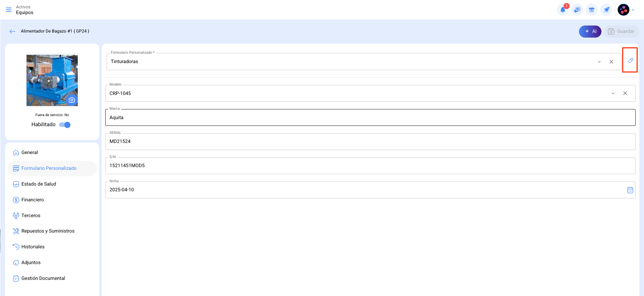Viewport: 644px width, 296px height.
Task: Toggle the Habilitado switch
Action: pos(65,125)
